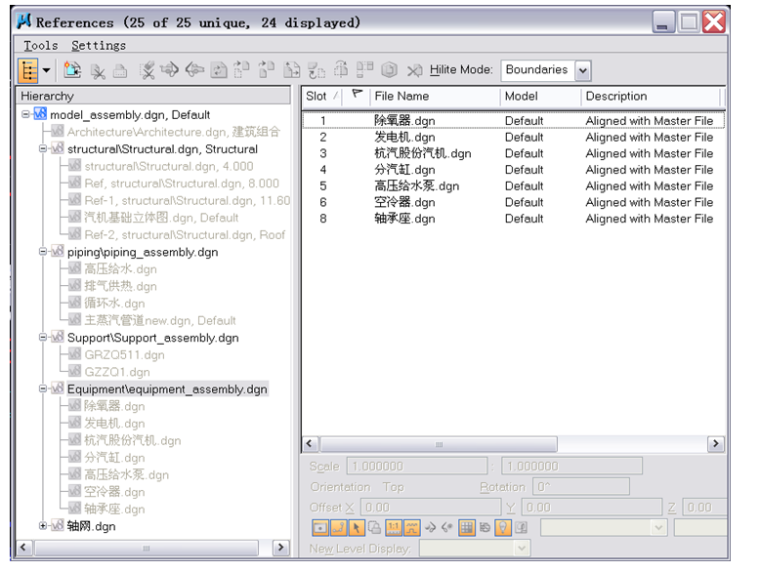Open the Tools menu
Image resolution: width=760 pixels, height=571 pixels.
point(41,45)
